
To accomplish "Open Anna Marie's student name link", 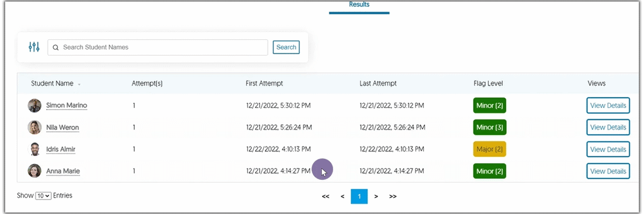I will [x=63, y=171].
